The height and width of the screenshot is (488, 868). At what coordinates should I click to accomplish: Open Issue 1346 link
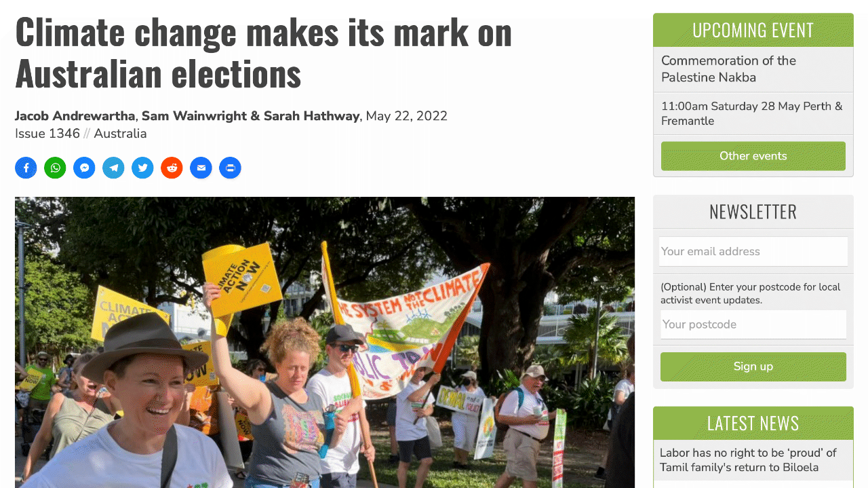(x=47, y=134)
